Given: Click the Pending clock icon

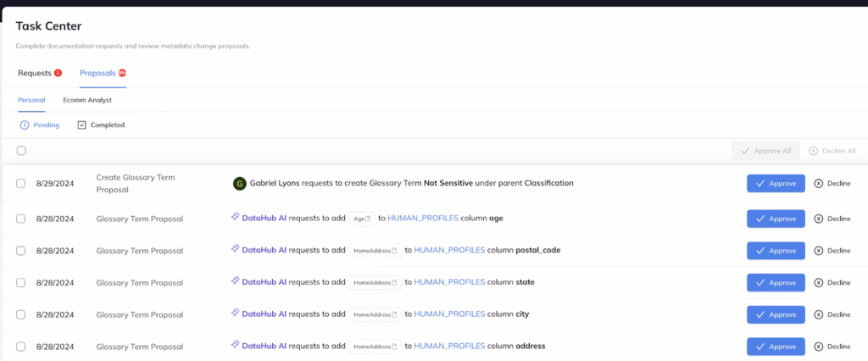Looking at the screenshot, I should point(25,125).
